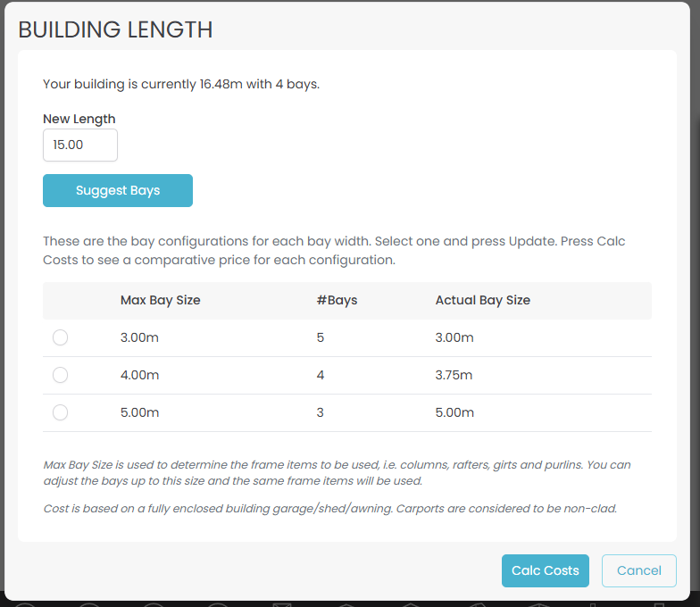Click the Calc Costs button

point(545,570)
